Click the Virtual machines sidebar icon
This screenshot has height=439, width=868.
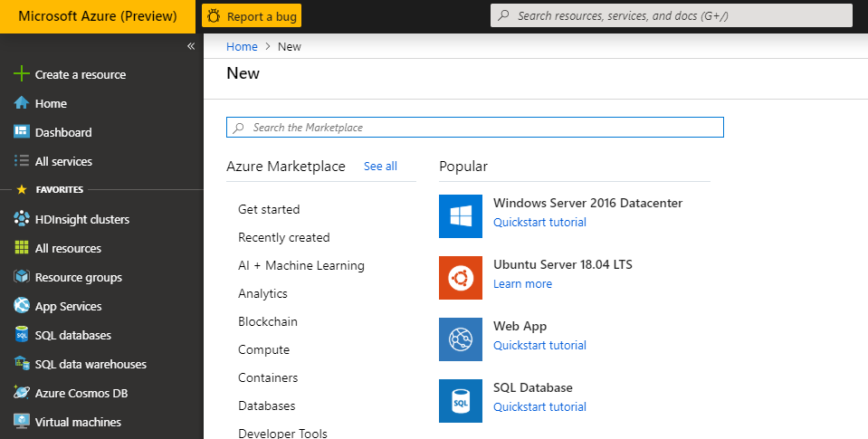point(22,422)
